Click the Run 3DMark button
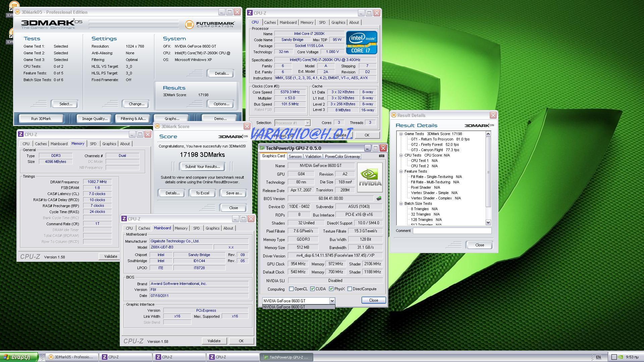644x362 pixels. click(x=41, y=119)
